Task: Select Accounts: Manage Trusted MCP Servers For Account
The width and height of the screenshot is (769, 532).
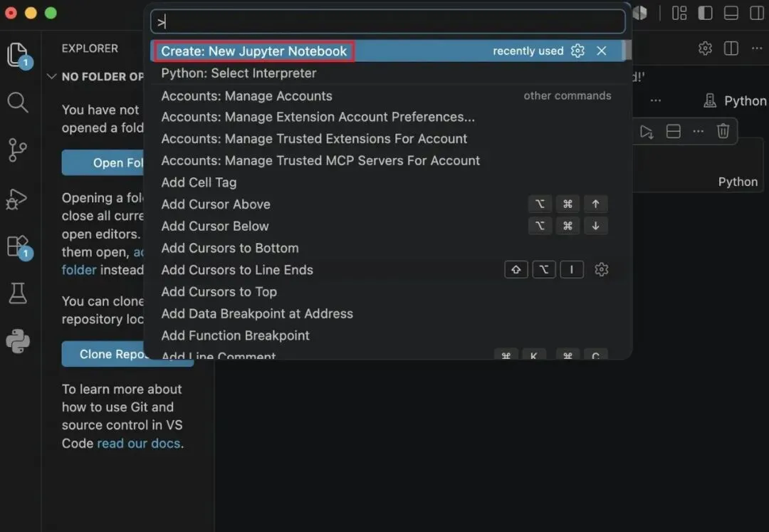Action: point(388,161)
